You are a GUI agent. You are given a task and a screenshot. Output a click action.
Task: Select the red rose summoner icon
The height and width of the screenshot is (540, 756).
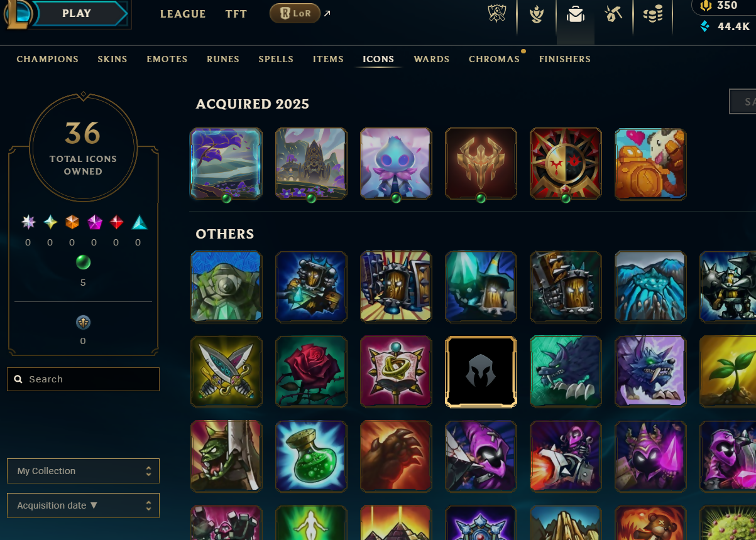311,372
